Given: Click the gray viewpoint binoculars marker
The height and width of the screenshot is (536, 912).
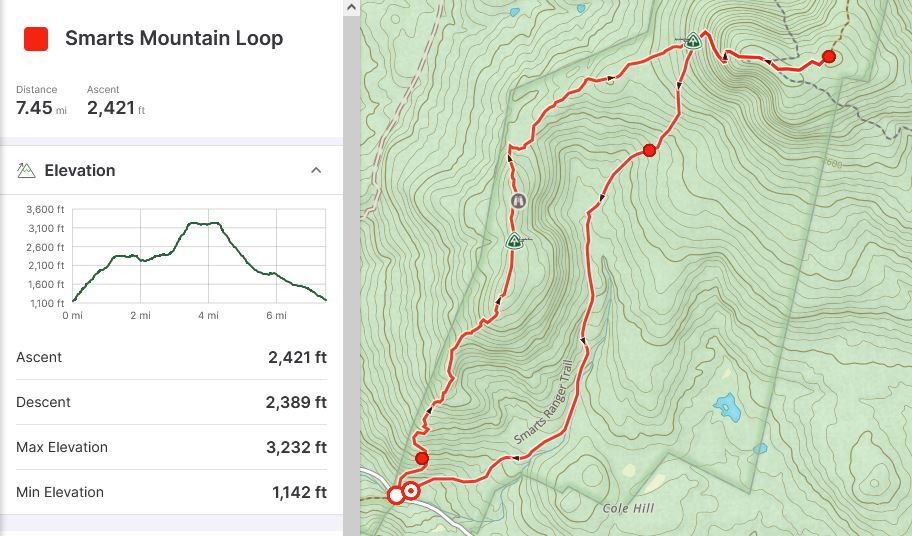Looking at the screenshot, I should pyautogui.click(x=518, y=201).
